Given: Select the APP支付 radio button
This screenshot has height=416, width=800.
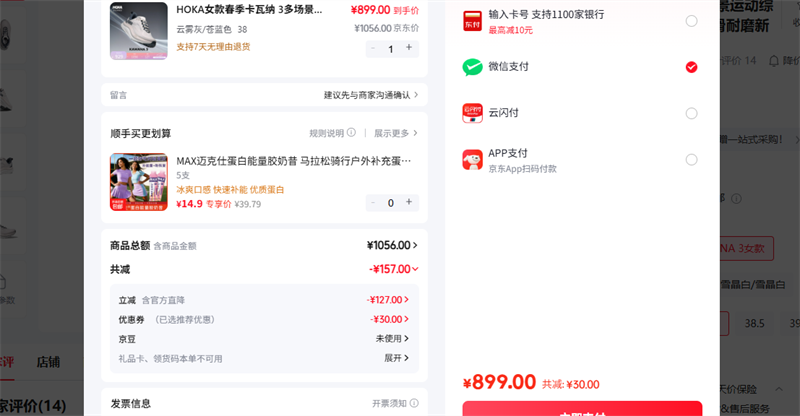Looking at the screenshot, I should (691, 159).
